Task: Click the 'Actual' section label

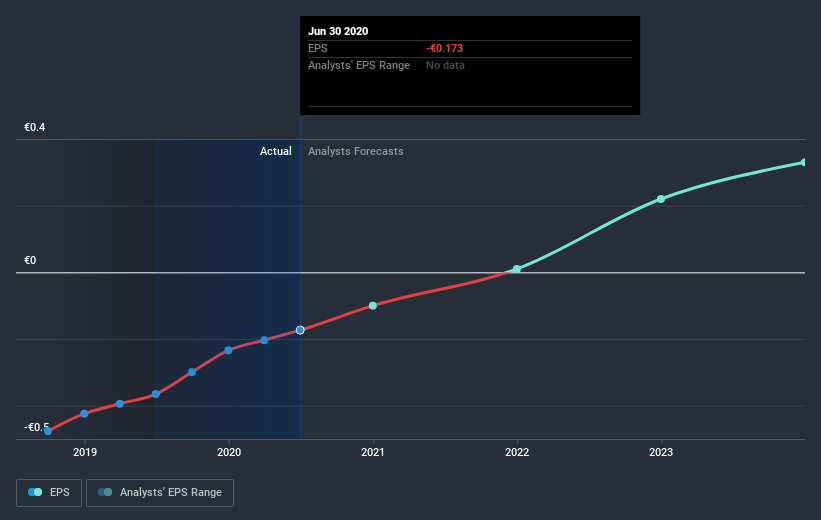Action: 275,151
